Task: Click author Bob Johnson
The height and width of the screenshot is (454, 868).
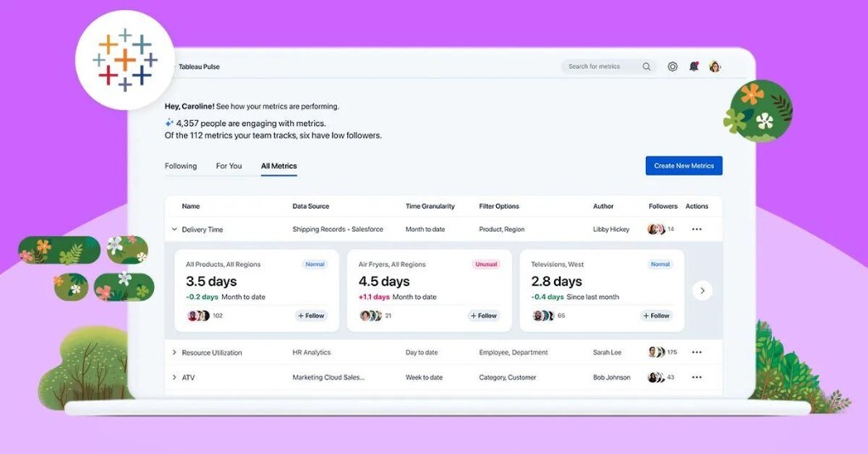Action: [x=612, y=377]
